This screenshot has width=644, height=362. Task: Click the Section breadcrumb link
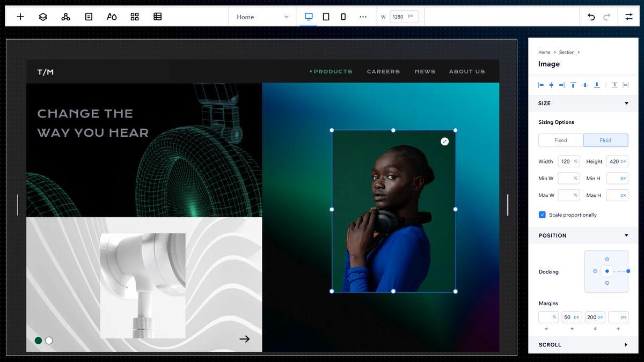coord(566,53)
